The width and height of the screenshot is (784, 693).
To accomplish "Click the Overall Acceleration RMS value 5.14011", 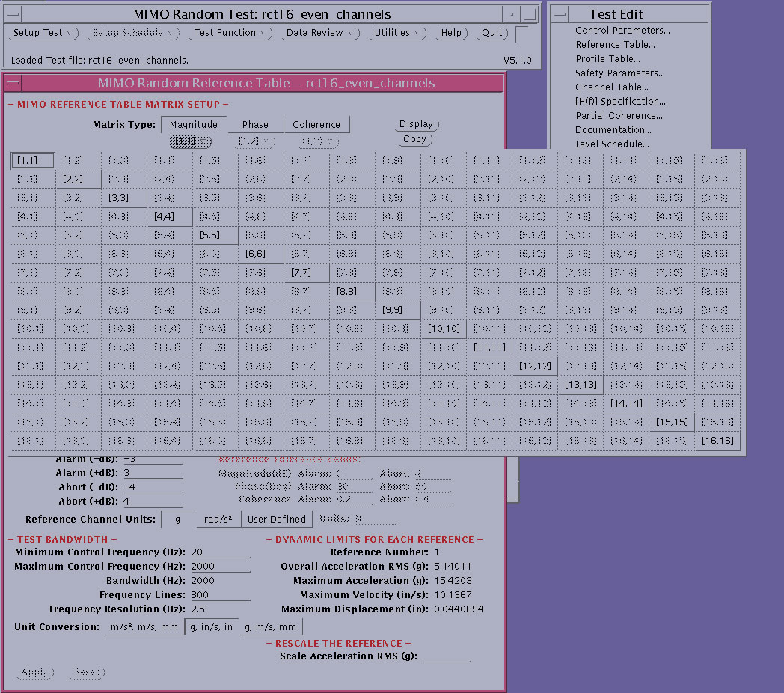I will tap(453, 567).
